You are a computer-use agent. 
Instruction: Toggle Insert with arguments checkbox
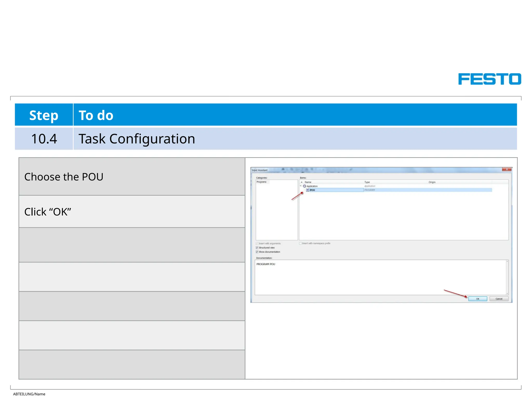(257, 243)
